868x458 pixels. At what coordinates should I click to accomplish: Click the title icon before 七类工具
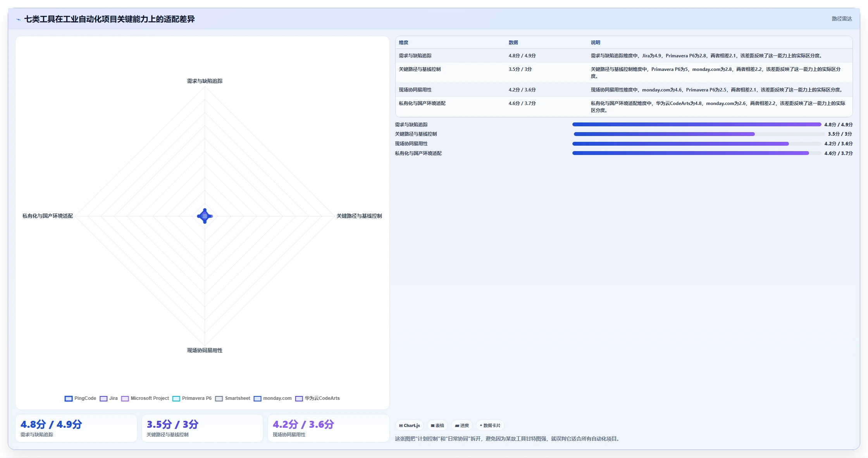(x=18, y=19)
